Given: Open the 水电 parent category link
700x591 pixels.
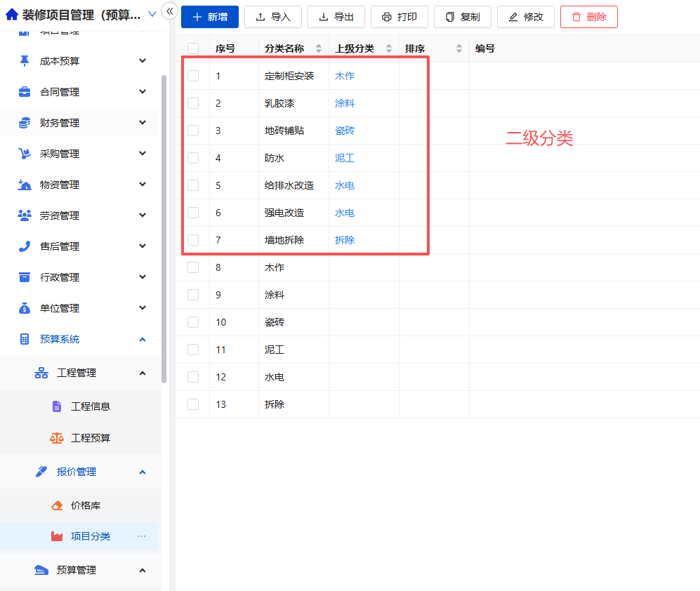Looking at the screenshot, I should click(344, 185).
